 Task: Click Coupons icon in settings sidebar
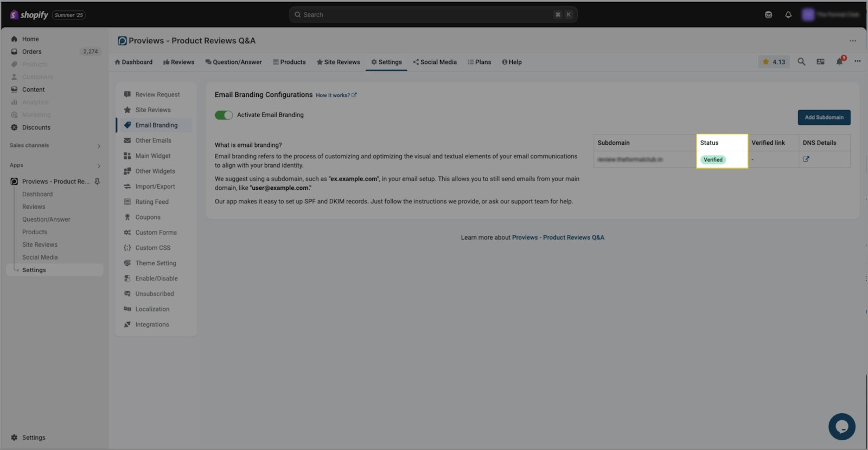[127, 217]
